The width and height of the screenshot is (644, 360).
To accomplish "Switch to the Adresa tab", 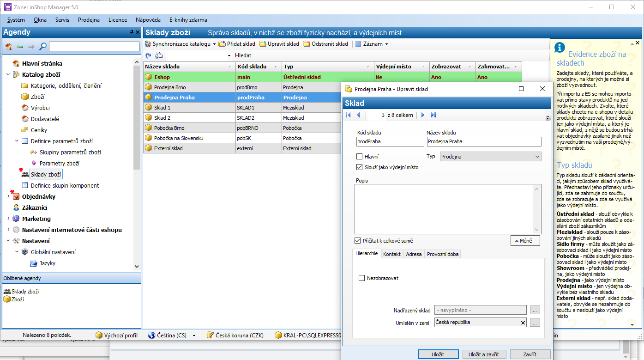I will 414,254.
